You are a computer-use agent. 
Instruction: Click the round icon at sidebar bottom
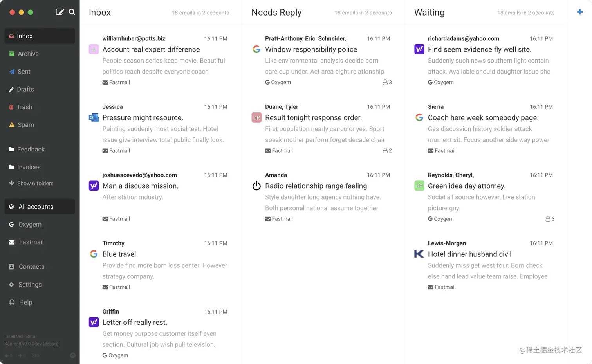pyautogui.click(x=72, y=355)
